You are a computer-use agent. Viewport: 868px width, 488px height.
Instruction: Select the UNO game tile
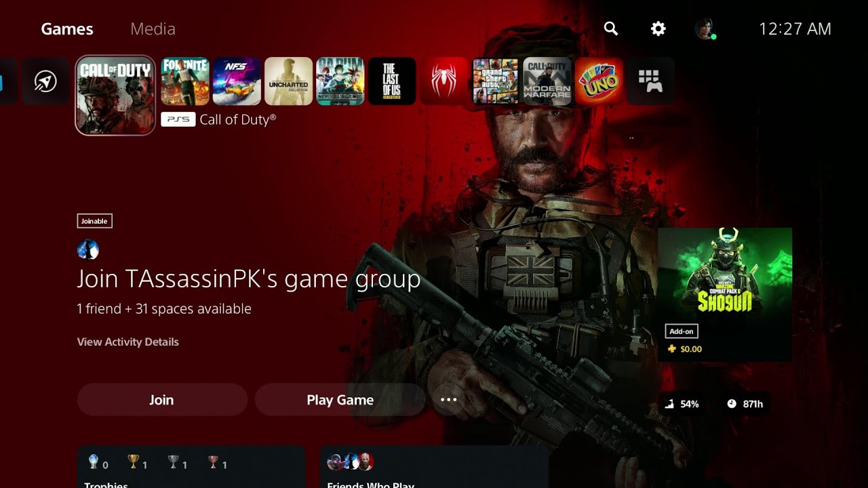[599, 81]
